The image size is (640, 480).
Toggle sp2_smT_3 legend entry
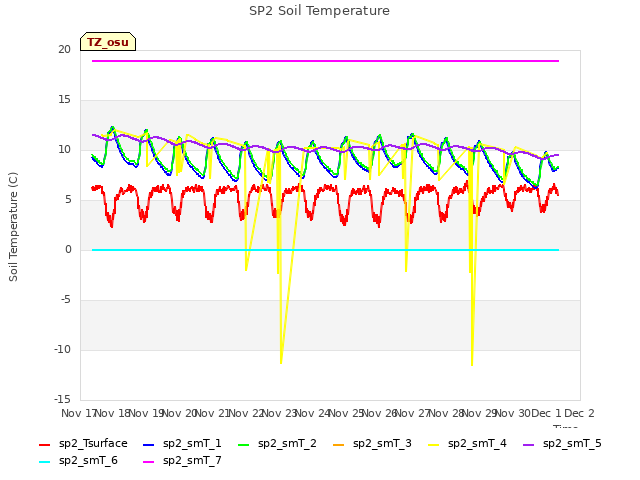click(x=372, y=444)
